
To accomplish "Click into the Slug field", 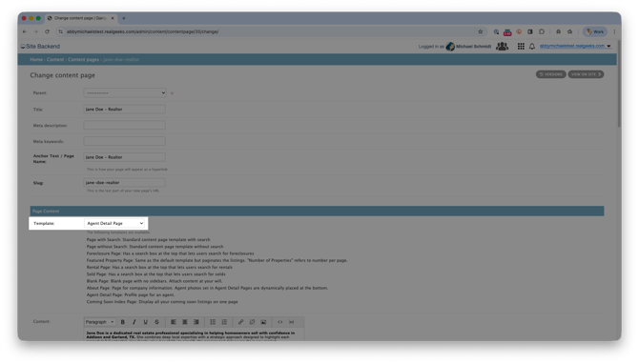I will coord(124,182).
